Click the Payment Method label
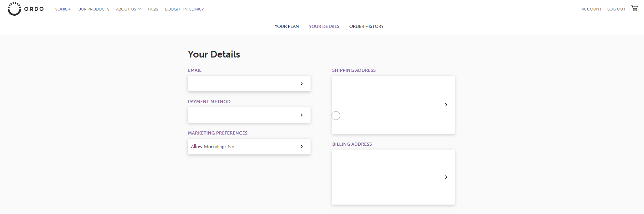Image resolution: width=644 pixels, height=214 pixels. coord(209,102)
